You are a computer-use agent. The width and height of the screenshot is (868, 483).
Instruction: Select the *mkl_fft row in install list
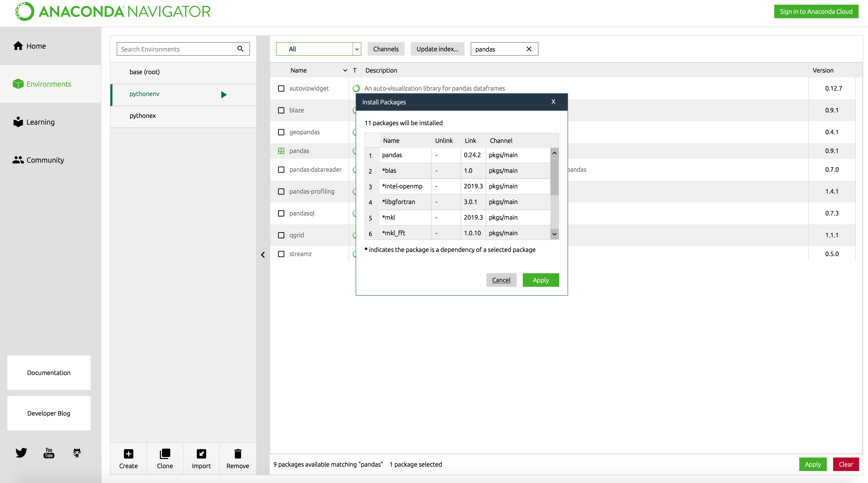click(x=458, y=233)
